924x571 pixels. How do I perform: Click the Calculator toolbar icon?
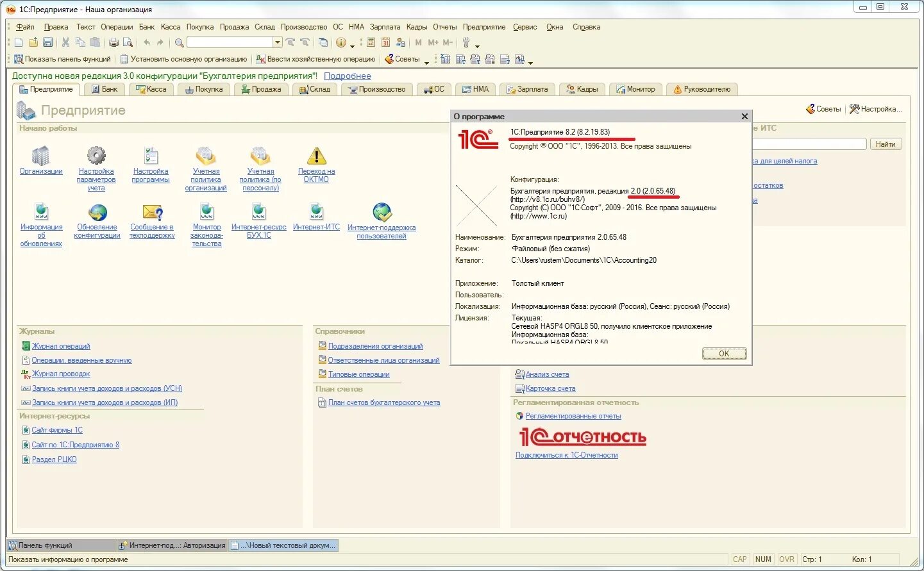[x=371, y=42]
